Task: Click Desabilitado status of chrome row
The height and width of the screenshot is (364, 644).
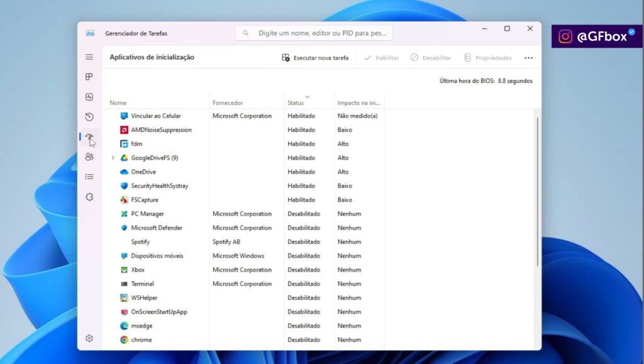Action: tap(304, 339)
